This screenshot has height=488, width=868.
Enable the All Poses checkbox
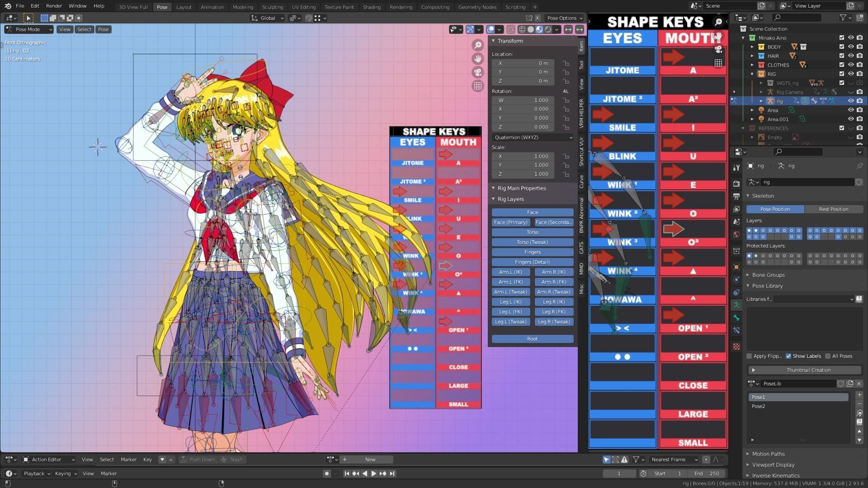828,356
